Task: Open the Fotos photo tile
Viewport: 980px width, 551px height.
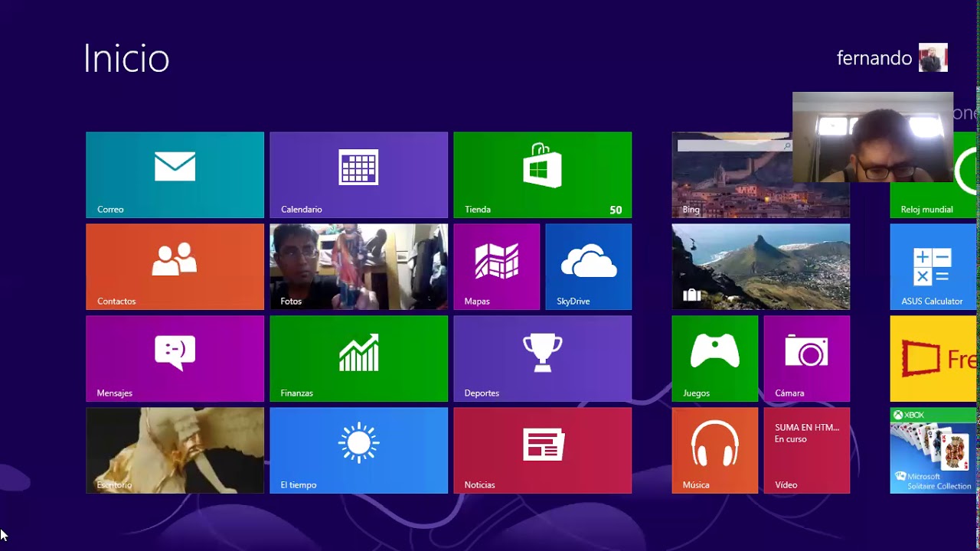Action: (x=358, y=266)
